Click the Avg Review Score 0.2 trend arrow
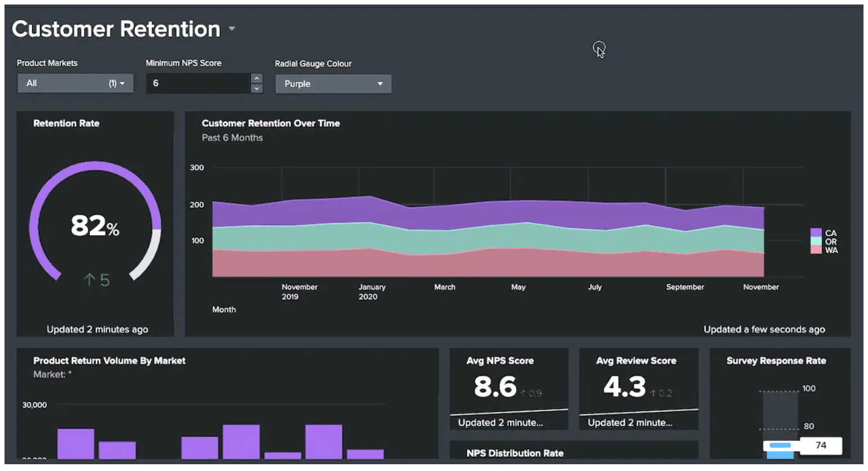Image resolution: width=868 pixels, height=471 pixels. coord(653,393)
